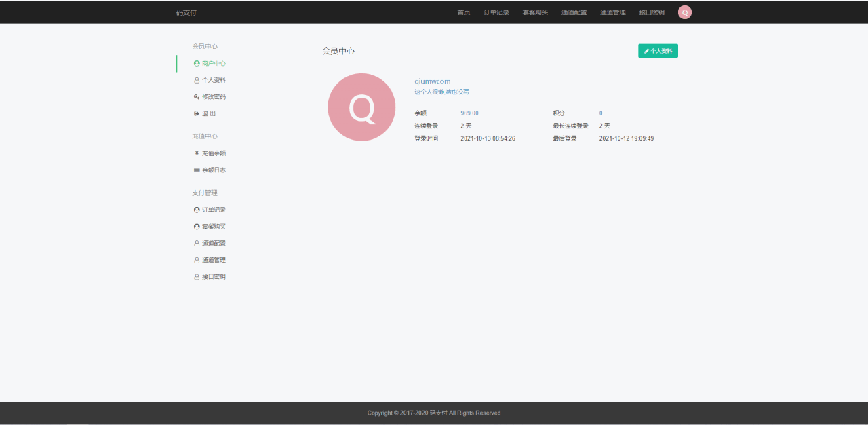Click the list icon beside 余额日志
Viewport: 868px width, 425px height.
197,170
